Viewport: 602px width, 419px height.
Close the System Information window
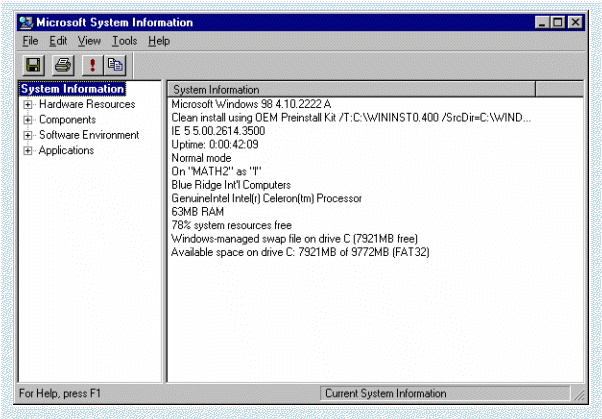coord(575,23)
